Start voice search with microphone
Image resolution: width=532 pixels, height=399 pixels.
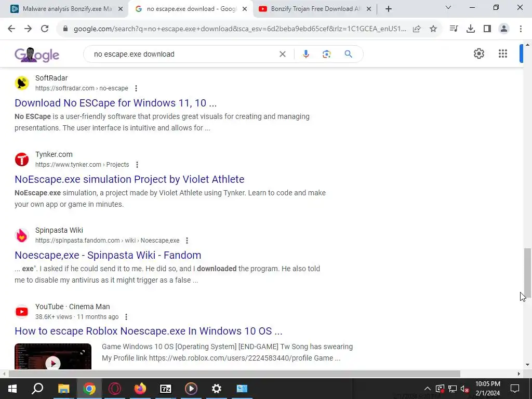pyautogui.click(x=305, y=54)
